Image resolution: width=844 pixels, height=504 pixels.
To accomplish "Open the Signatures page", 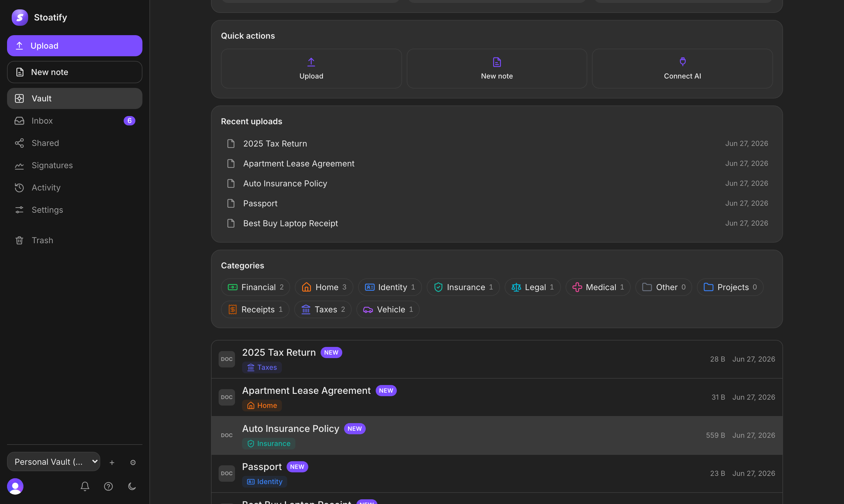I will pos(74,165).
